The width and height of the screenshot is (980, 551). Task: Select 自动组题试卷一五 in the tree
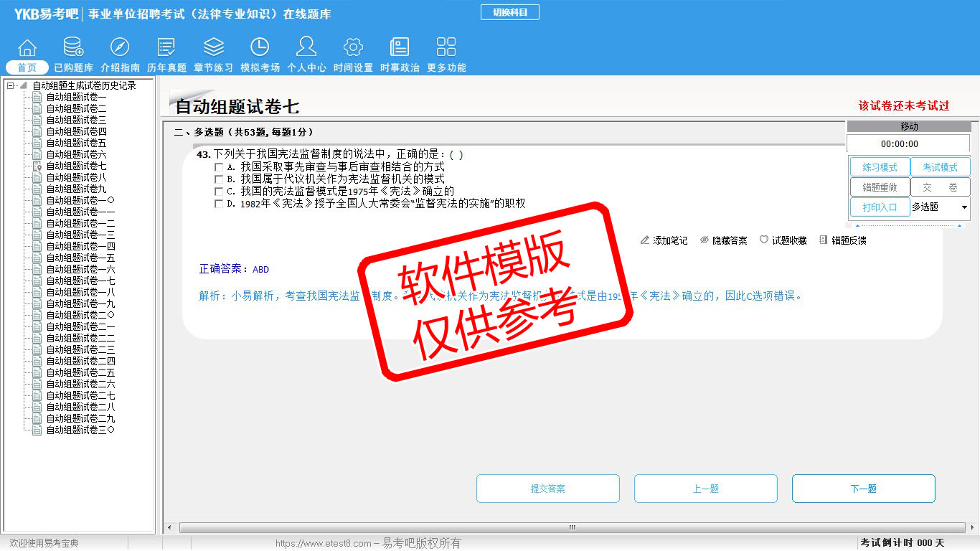click(x=80, y=258)
